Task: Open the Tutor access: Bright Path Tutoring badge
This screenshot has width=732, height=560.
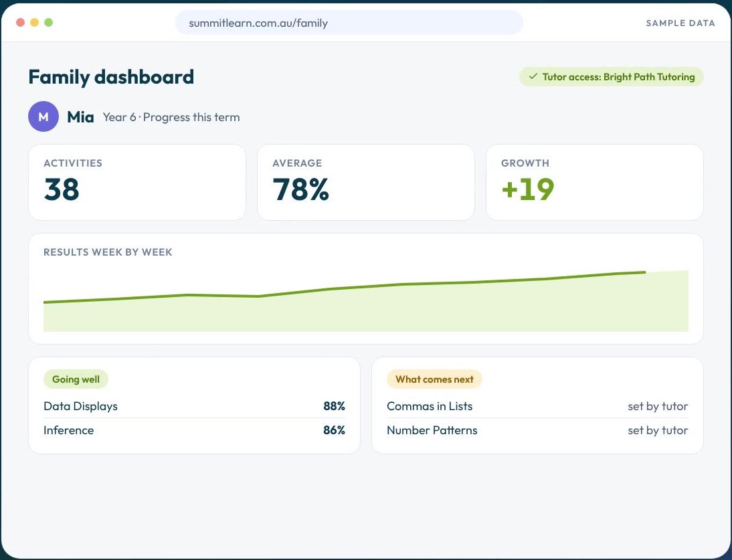Action: 611,76
